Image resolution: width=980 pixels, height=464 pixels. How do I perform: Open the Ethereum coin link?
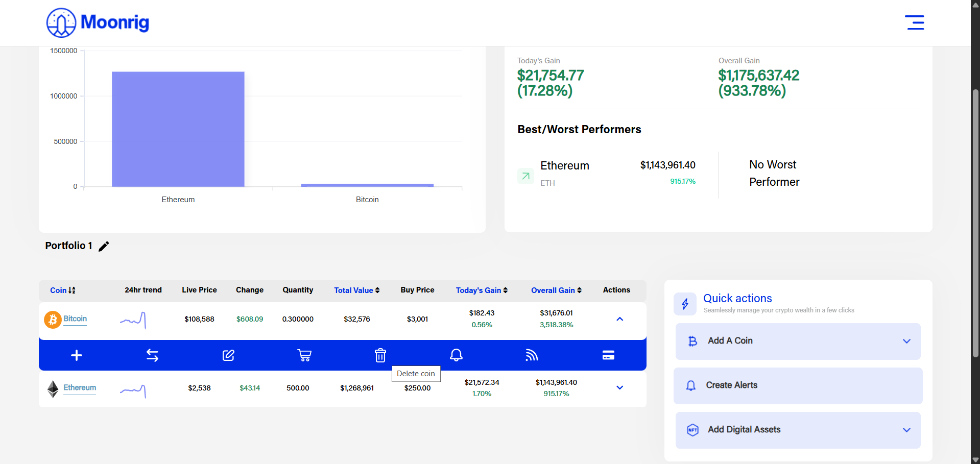tap(80, 388)
